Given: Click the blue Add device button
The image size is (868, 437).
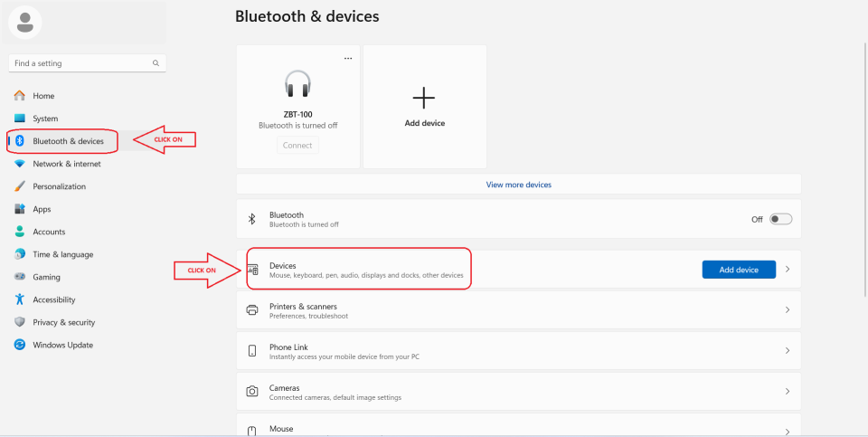Looking at the screenshot, I should [x=739, y=270].
